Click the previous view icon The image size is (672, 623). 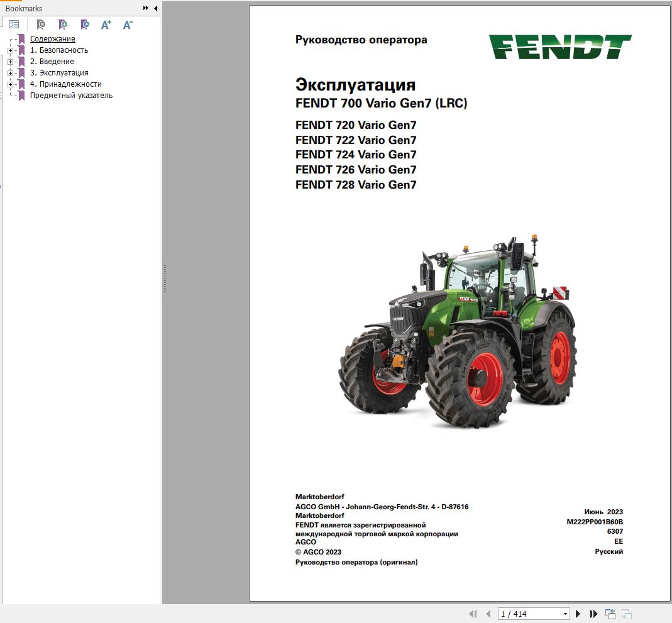610,614
